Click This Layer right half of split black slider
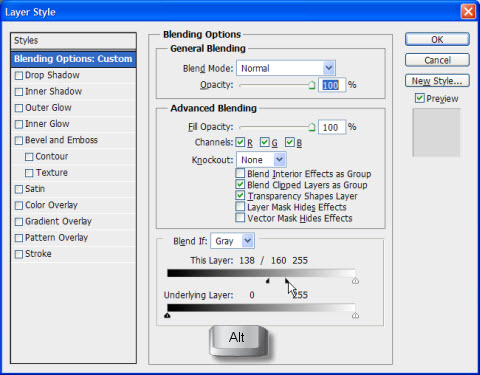Image resolution: width=480 pixels, height=375 pixels. coord(287,281)
